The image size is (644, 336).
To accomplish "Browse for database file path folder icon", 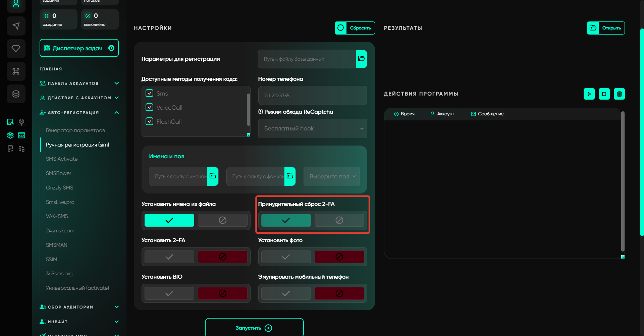I will (361, 59).
